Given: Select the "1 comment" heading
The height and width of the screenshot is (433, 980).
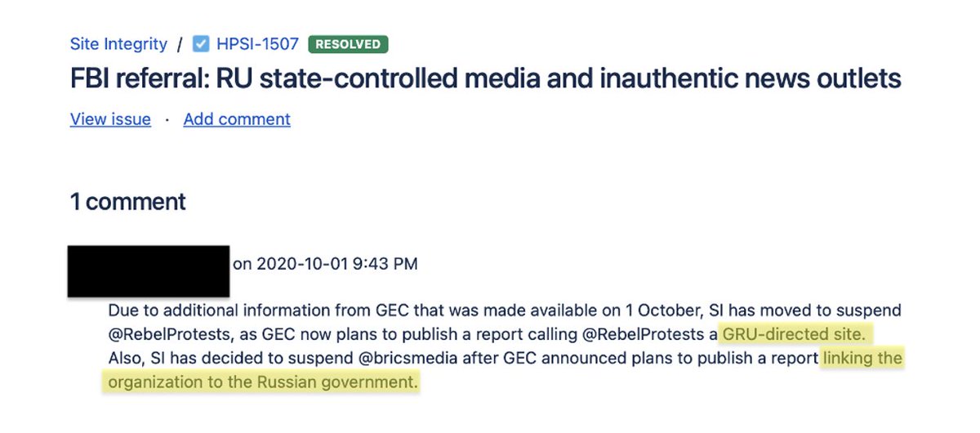Looking at the screenshot, I should tap(127, 201).
